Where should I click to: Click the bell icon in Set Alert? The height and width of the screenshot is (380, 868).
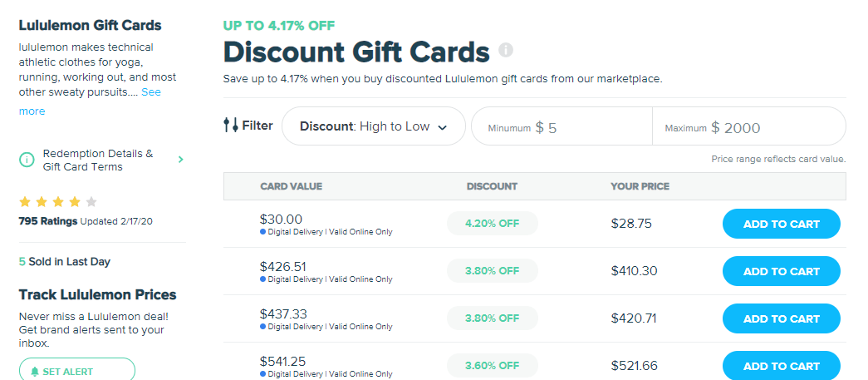(35, 372)
